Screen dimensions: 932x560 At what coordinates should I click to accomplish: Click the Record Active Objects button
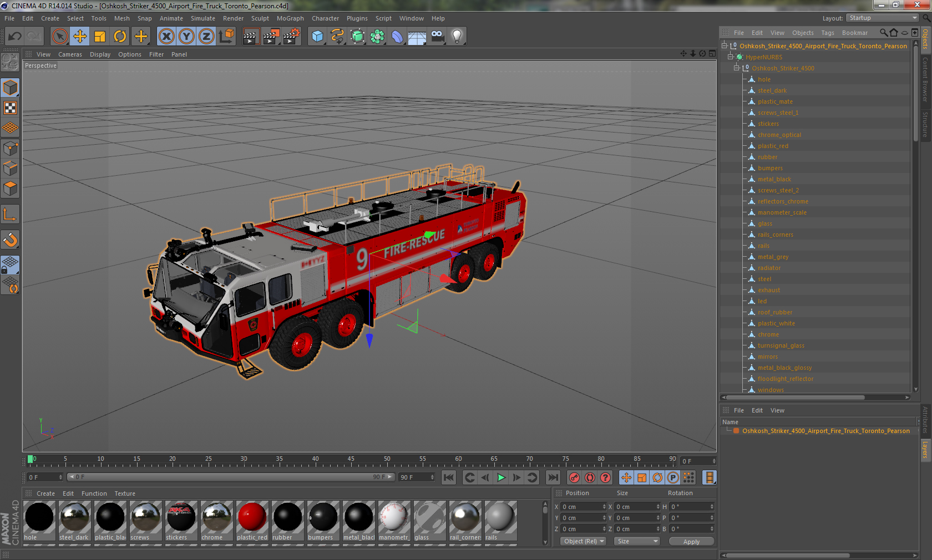click(575, 477)
